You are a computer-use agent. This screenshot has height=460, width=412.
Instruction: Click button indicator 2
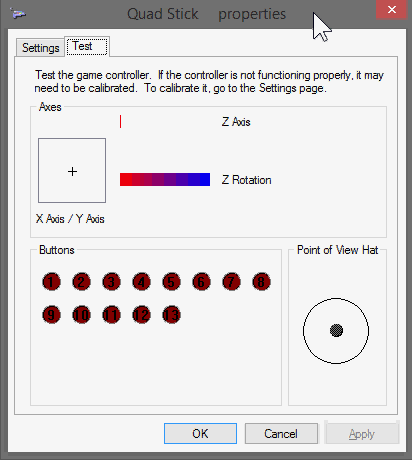[x=81, y=282]
